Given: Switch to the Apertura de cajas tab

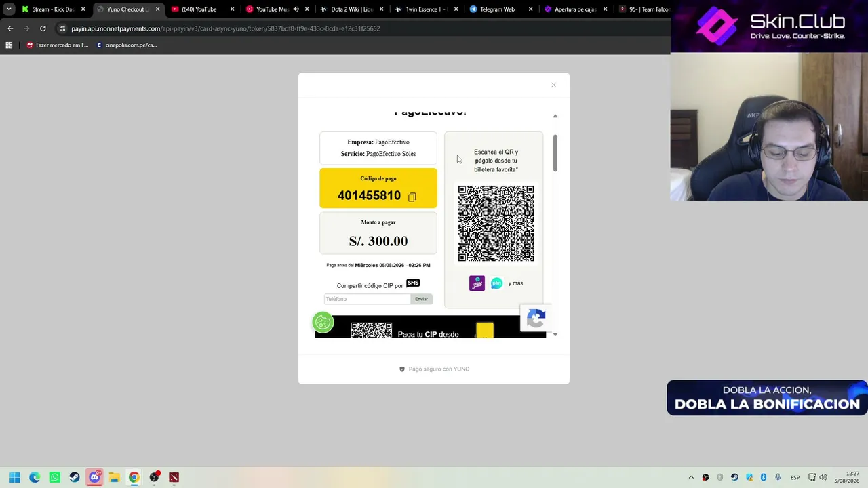Looking at the screenshot, I should [x=575, y=9].
